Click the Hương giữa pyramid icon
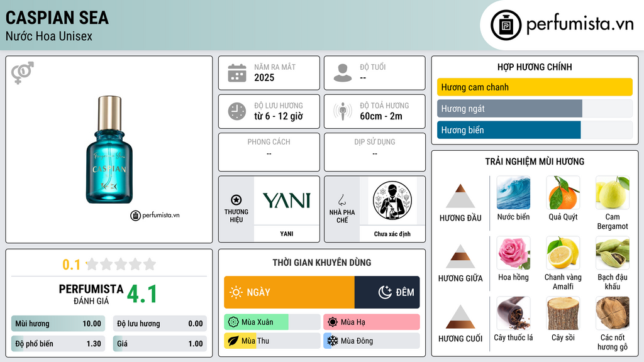Screen dimensions: 644x362 (x=460, y=256)
